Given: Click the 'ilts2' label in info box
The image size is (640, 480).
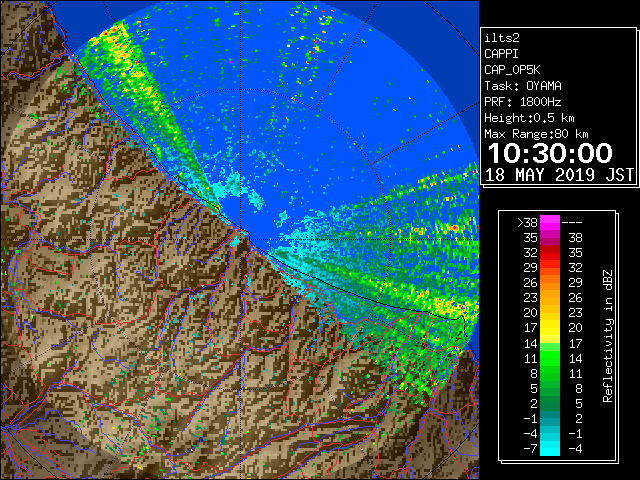Looking at the screenshot, I should point(502,38).
